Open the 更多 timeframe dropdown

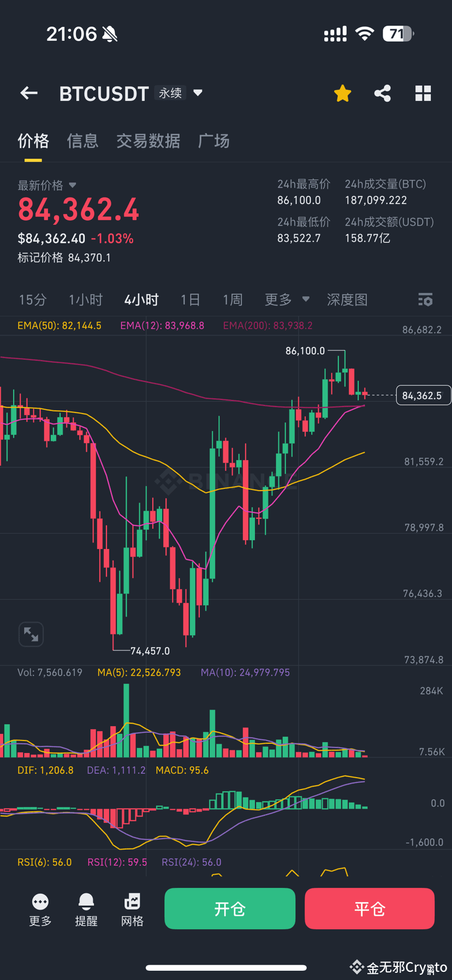point(287,299)
